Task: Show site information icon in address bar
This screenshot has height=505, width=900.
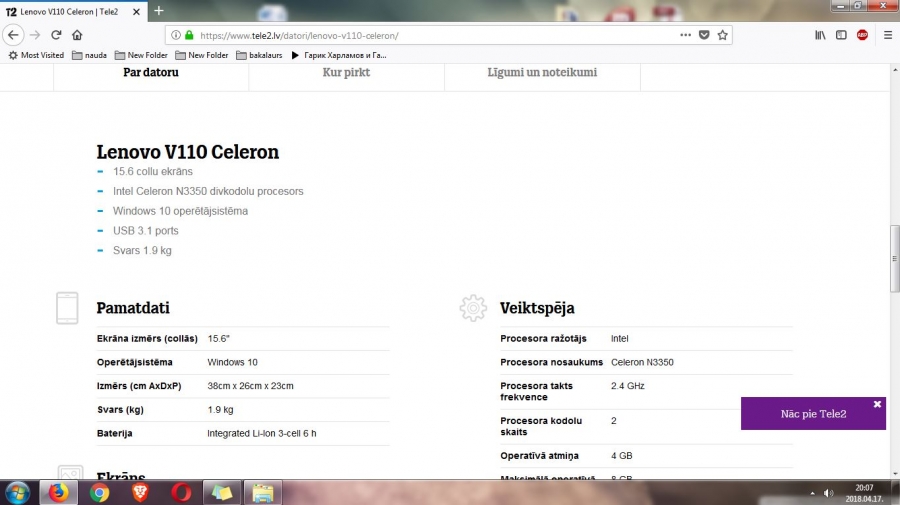Action: (176, 35)
